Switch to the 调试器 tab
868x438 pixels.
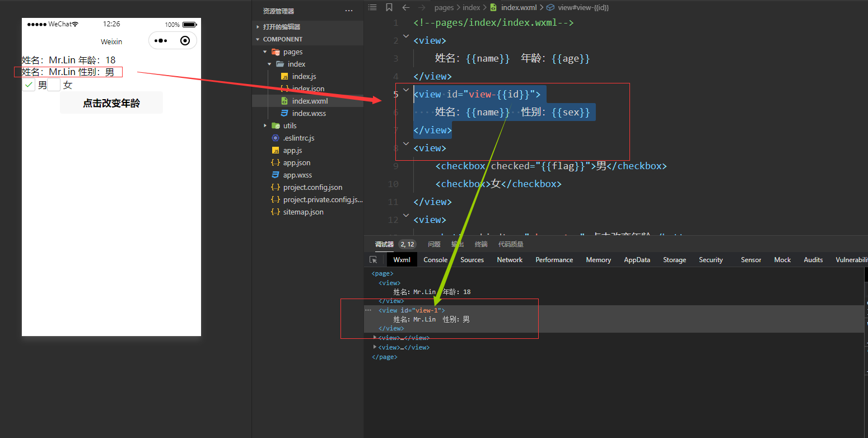pyautogui.click(x=385, y=244)
